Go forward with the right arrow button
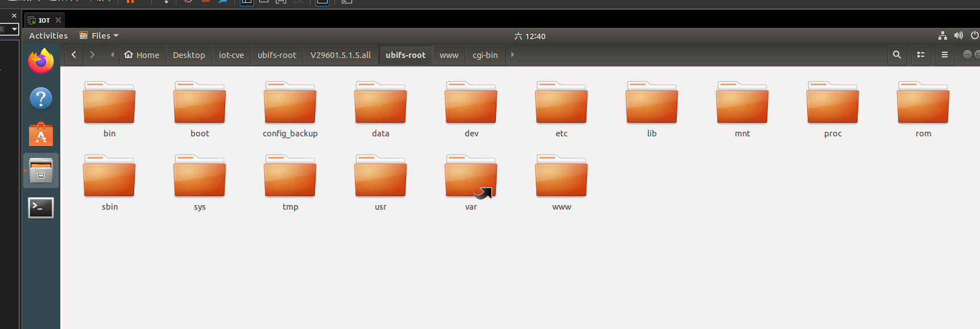The width and height of the screenshot is (980, 329). 92,55
